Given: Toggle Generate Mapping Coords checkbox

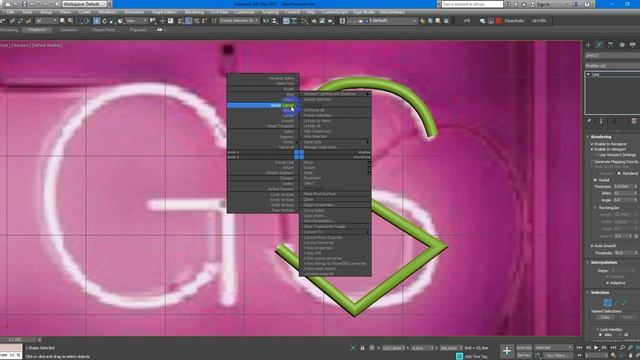Looking at the screenshot, I should point(592,162).
